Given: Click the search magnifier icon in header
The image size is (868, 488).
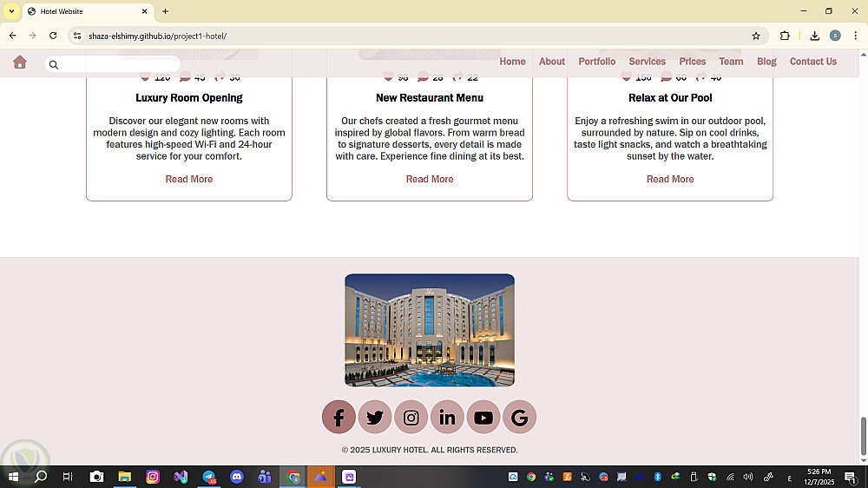Looking at the screenshot, I should pos(54,65).
